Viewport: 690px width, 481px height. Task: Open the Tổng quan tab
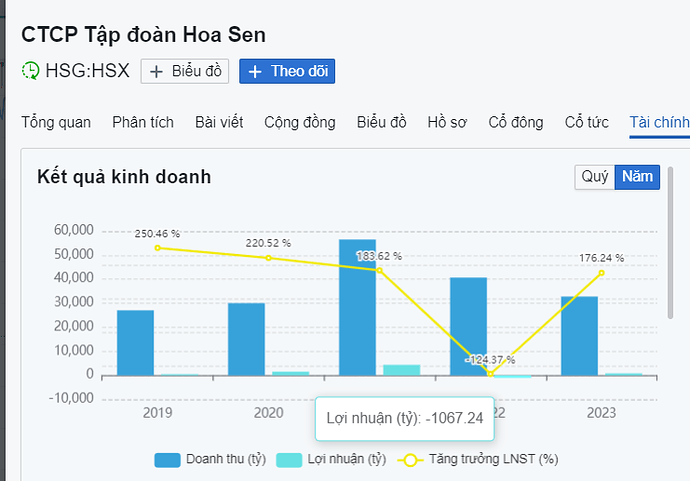point(56,122)
